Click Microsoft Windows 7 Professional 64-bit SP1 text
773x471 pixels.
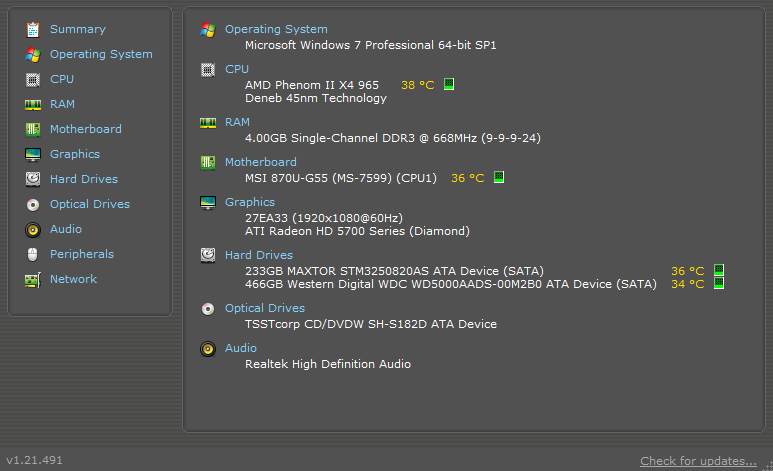pyautogui.click(x=371, y=45)
